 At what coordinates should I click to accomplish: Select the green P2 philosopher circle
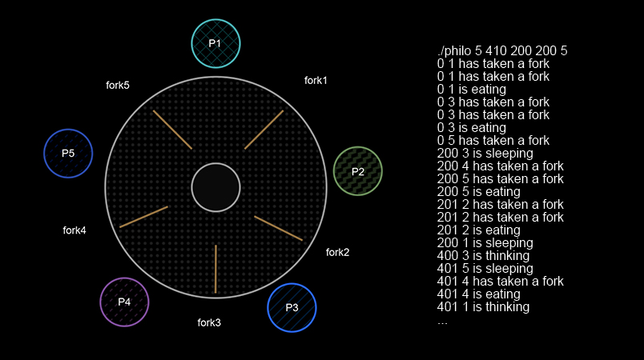[x=358, y=171]
